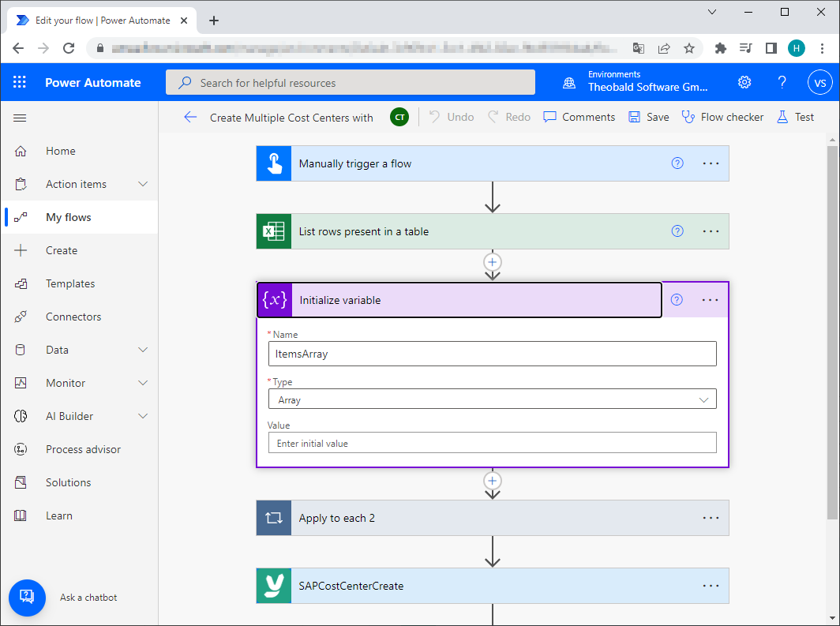Image resolution: width=840 pixels, height=626 pixels.
Task: Expand the Monitor section chevron
Action: pos(143,384)
